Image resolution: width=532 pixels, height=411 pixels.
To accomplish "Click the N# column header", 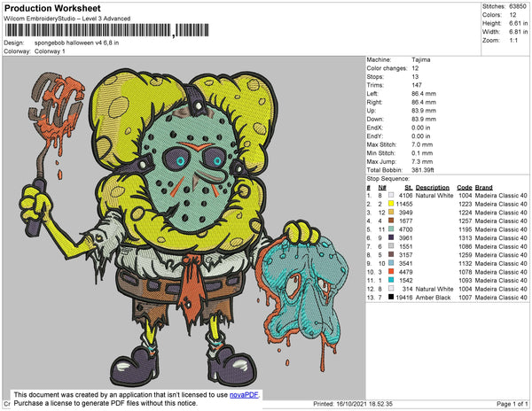I will point(382,188).
